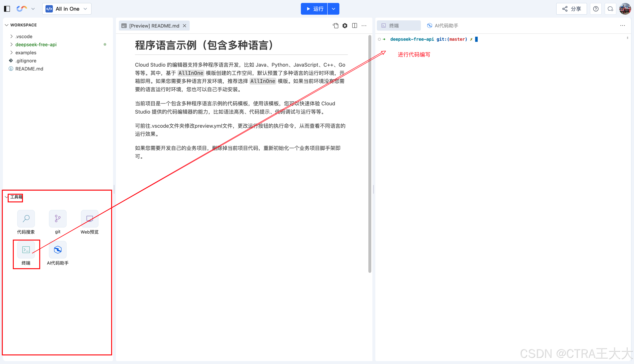The height and width of the screenshot is (364, 634).
Task: Open the AI代码助手 tool icon
Action: [58, 250]
